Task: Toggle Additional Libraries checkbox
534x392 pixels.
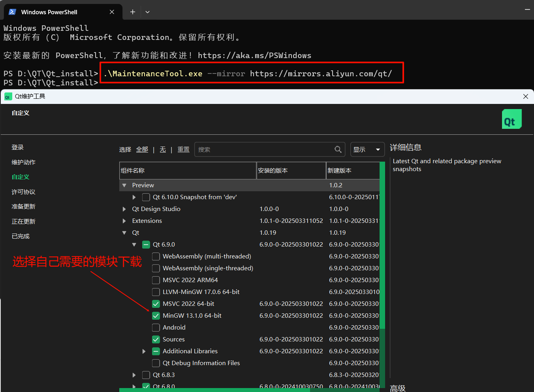Action: [x=156, y=351]
